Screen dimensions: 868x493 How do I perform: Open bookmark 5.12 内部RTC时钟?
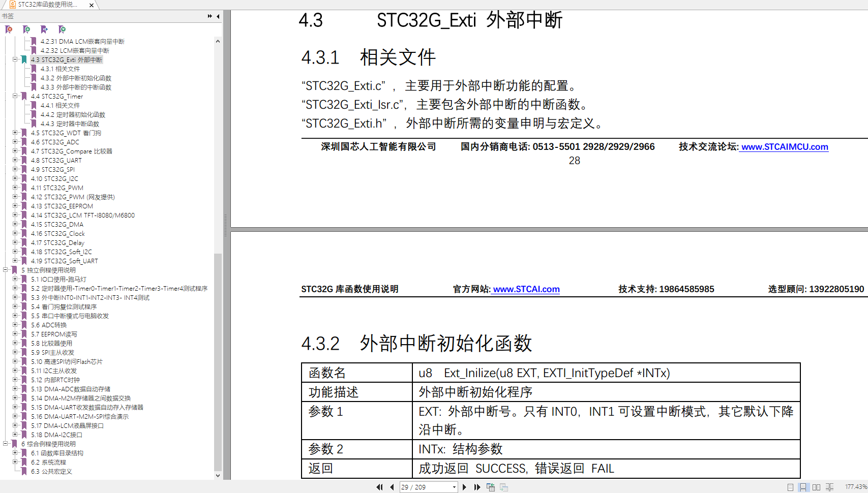[x=55, y=380]
